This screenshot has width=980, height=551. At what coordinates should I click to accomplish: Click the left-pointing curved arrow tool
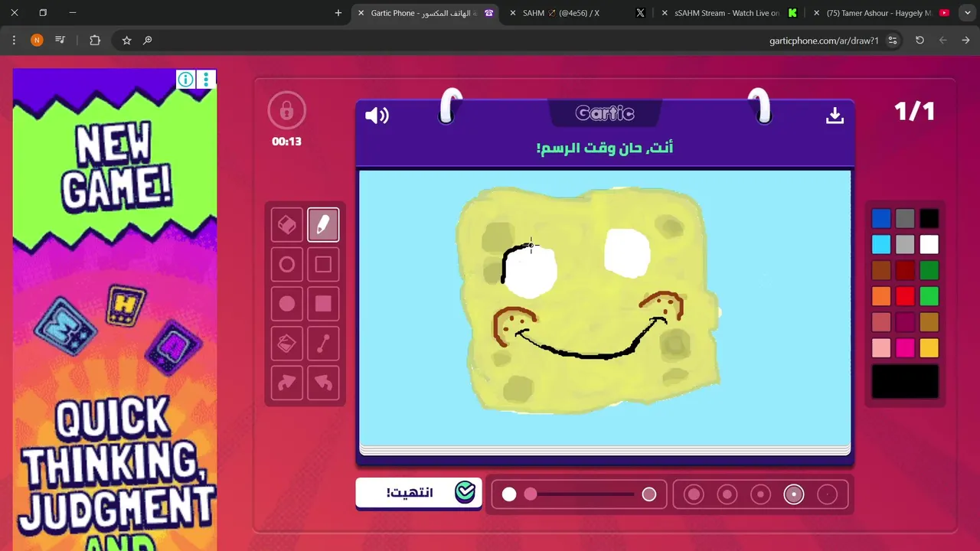point(323,383)
